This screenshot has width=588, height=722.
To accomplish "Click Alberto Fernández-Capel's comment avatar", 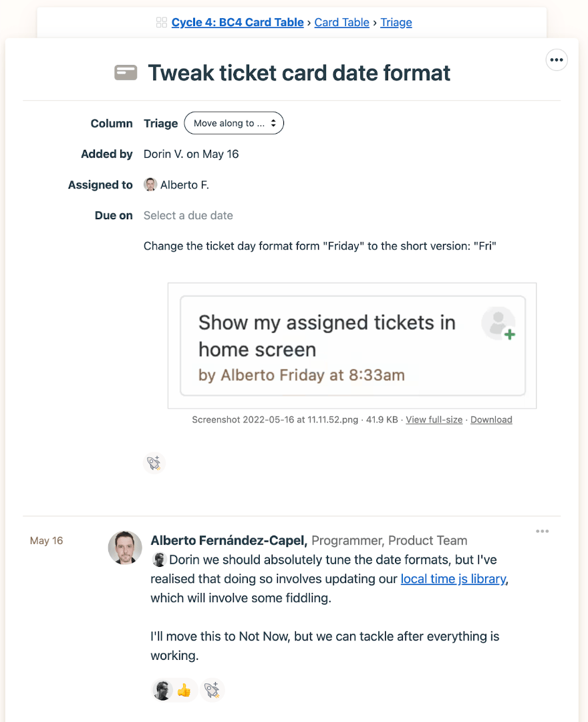I will tap(125, 548).
